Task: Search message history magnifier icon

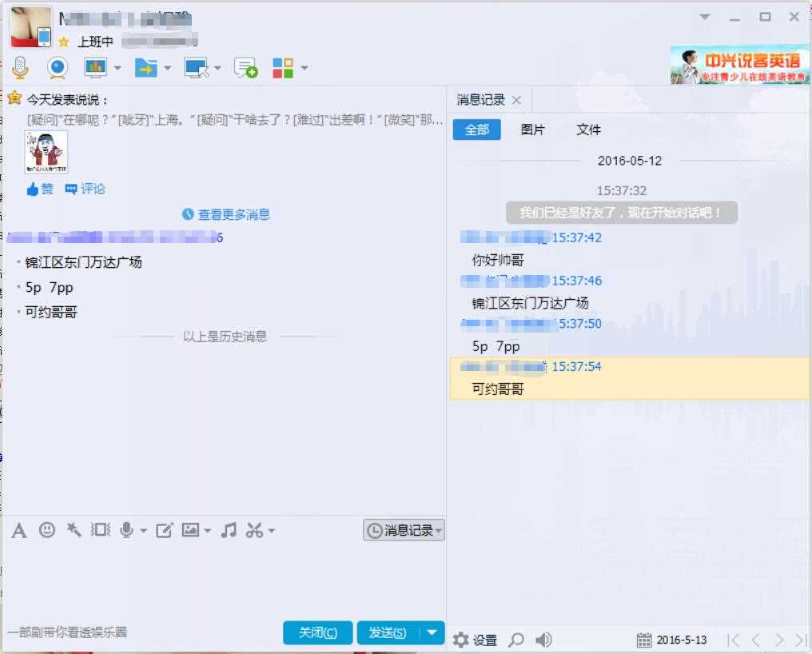Action: click(x=516, y=640)
